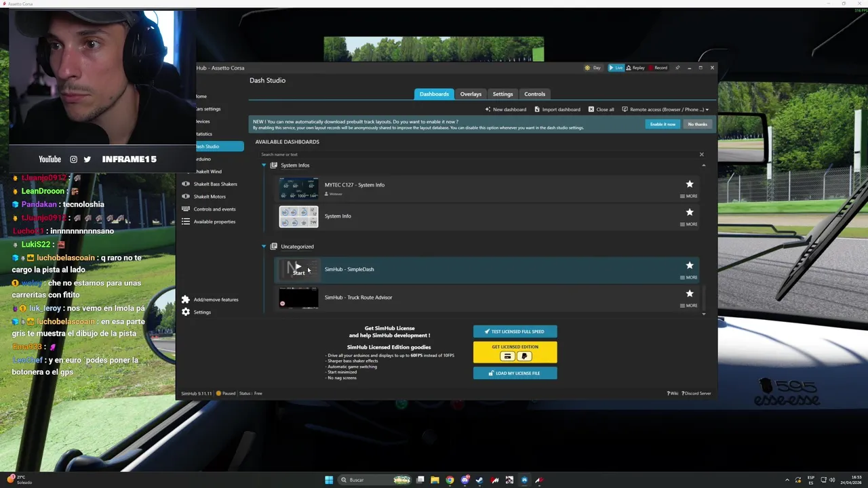This screenshot has height=488, width=868.
Task: Open ShakeIt Motors section
Action: [x=204, y=197]
